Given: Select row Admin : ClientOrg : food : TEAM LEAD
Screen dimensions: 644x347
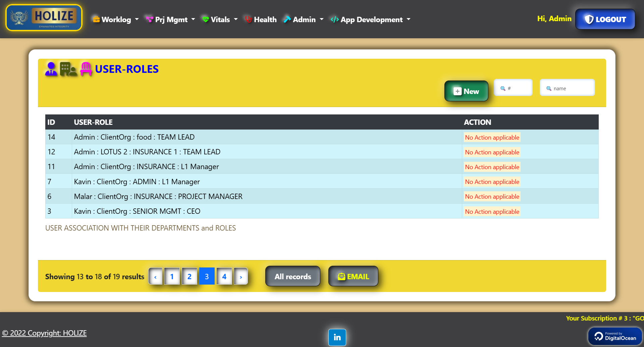Looking at the screenshot, I should (322, 137).
